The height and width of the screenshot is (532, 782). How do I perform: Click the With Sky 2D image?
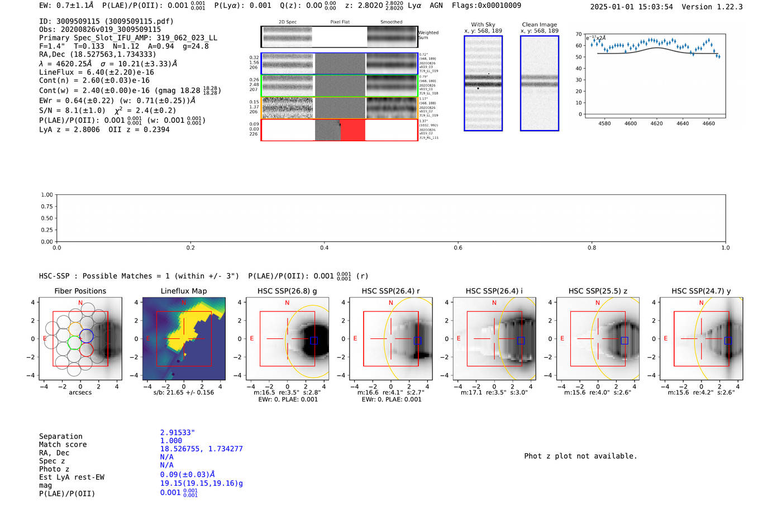pos(483,83)
